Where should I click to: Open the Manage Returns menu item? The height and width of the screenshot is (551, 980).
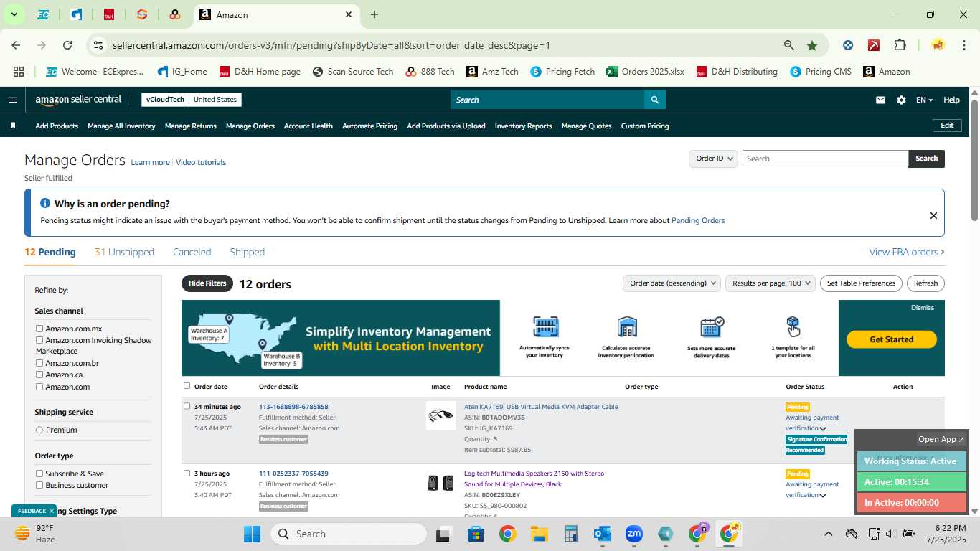click(190, 126)
